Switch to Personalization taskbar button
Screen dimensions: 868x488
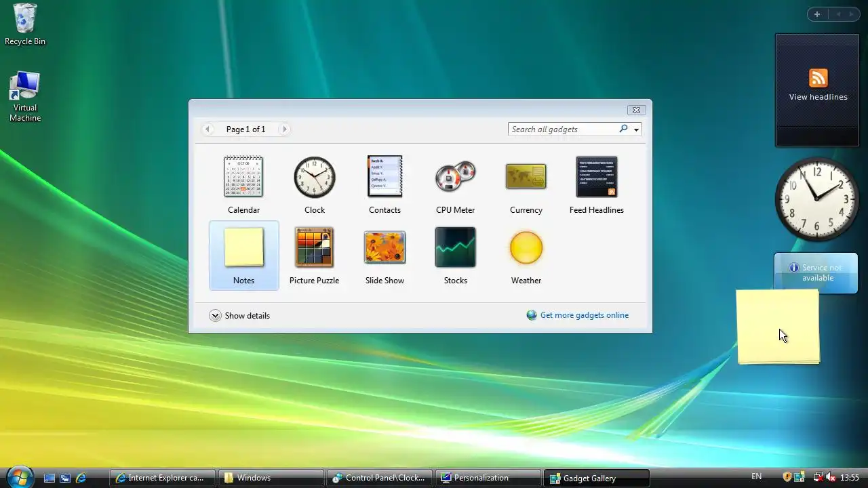tap(488, 478)
